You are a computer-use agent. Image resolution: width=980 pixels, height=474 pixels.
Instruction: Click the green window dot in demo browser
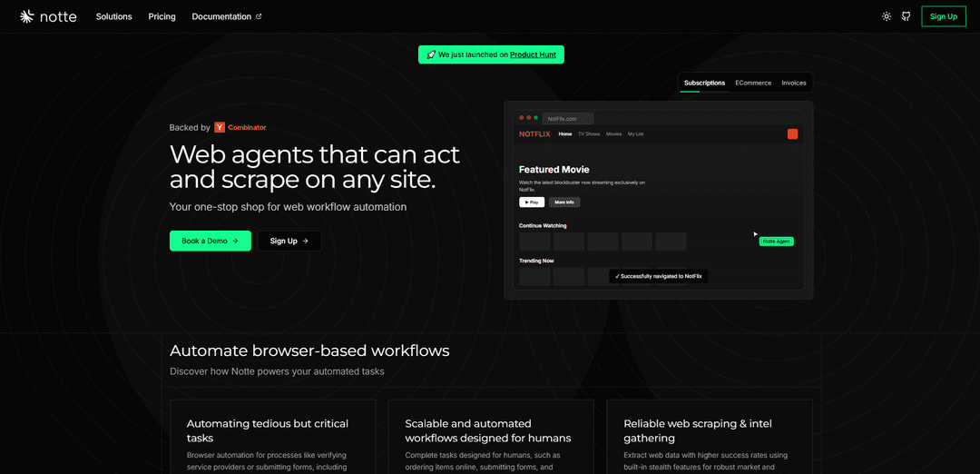[535, 117]
